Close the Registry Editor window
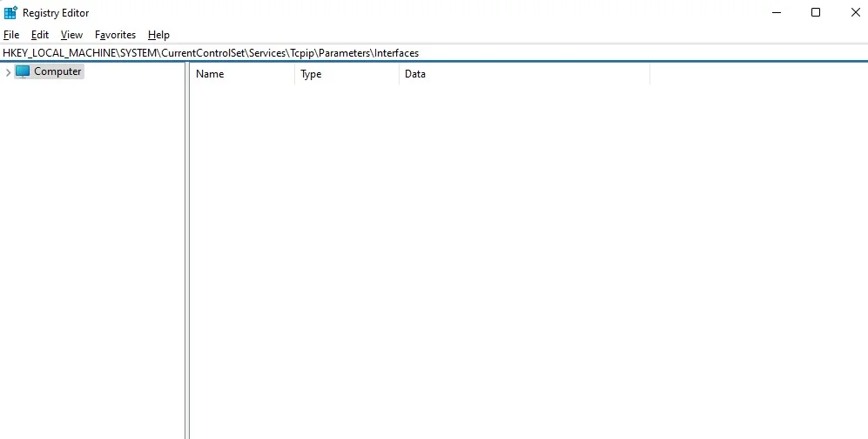 [x=855, y=13]
